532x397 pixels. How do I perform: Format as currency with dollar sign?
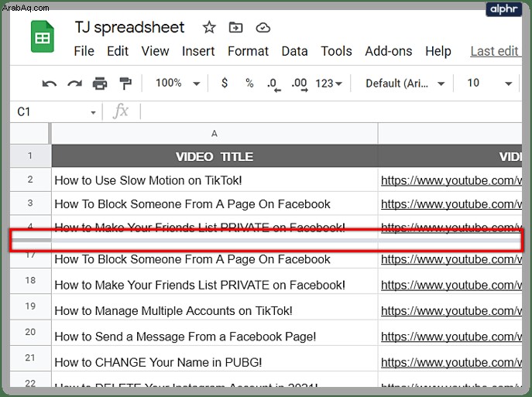coord(225,83)
